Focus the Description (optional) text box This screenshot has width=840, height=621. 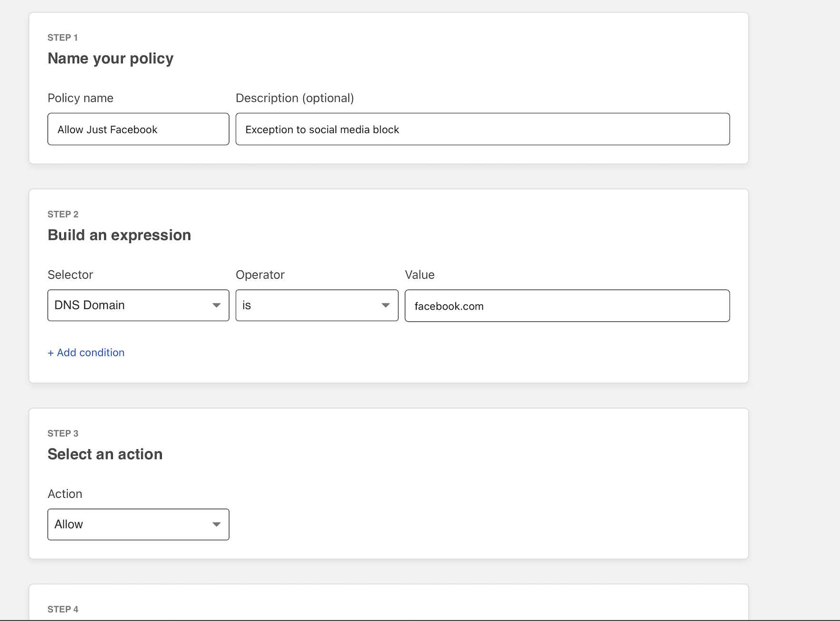click(482, 129)
